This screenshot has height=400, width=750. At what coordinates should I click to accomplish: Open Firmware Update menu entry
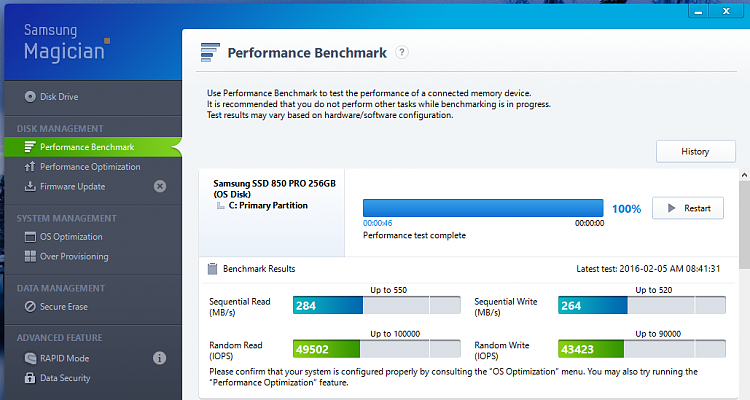click(73, 187)
